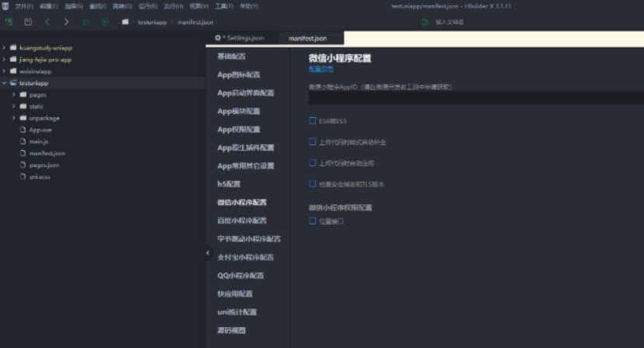Open the App图标配置 section
Image resolution: width=644 pixels, height=348 pixels.
tap(239, 75)
